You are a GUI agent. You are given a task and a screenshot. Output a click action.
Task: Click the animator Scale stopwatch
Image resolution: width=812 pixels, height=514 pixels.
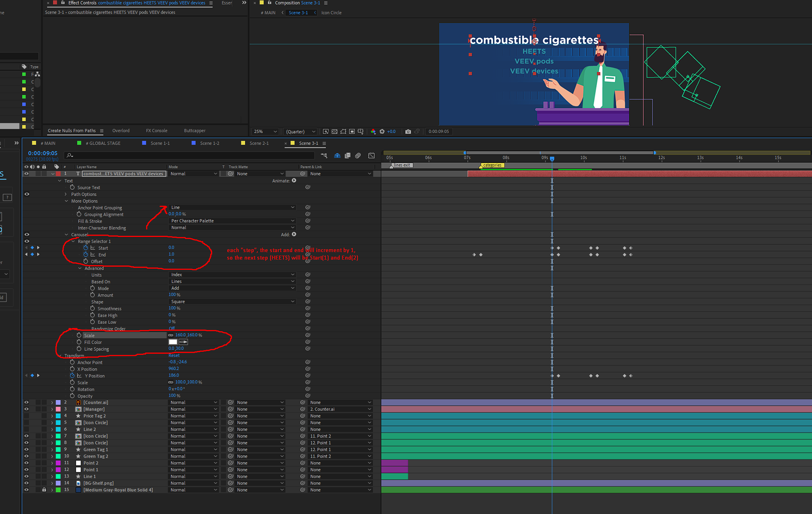click(79, 335)
